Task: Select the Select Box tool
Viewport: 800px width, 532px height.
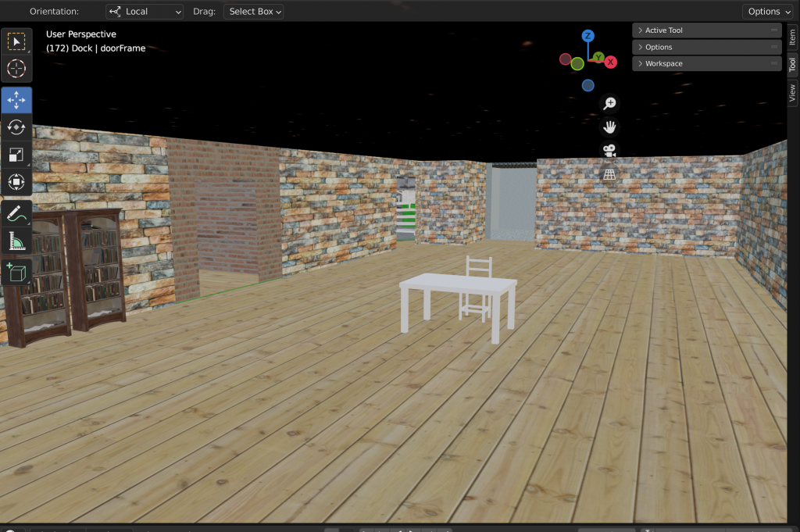Action: 16,41
